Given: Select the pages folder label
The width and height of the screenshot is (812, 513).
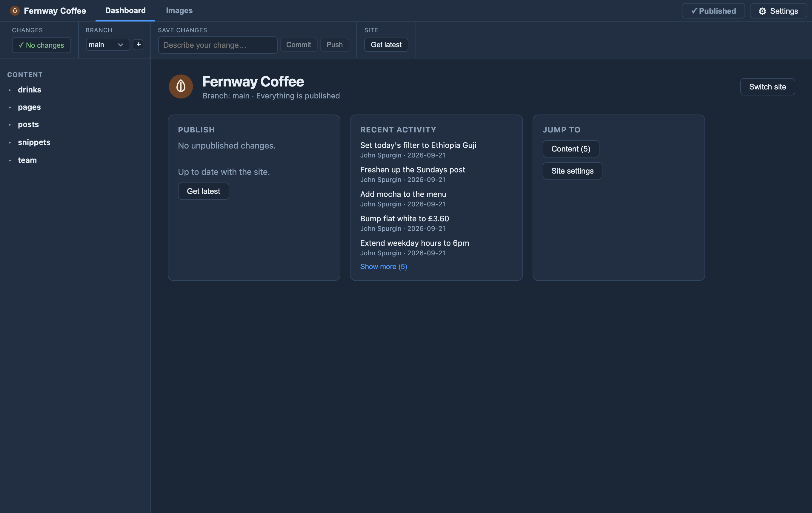Looking at the screenshot, I should tap(29, 107).
